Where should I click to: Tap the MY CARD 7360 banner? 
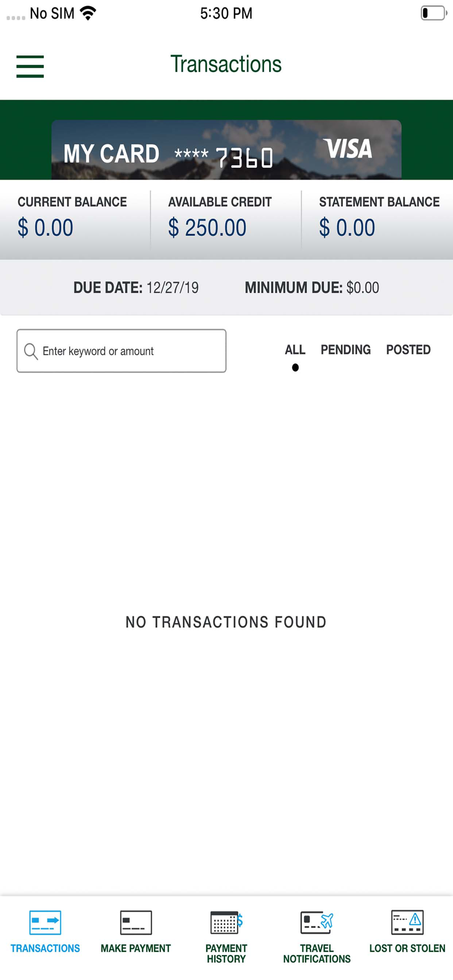tap(226, 150)
